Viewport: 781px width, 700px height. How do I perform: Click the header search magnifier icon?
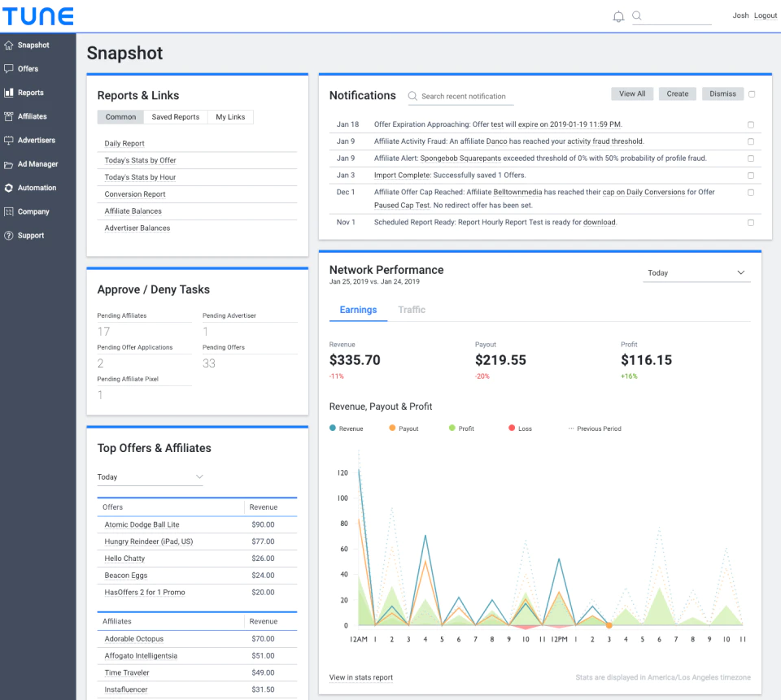coord(636,15)
